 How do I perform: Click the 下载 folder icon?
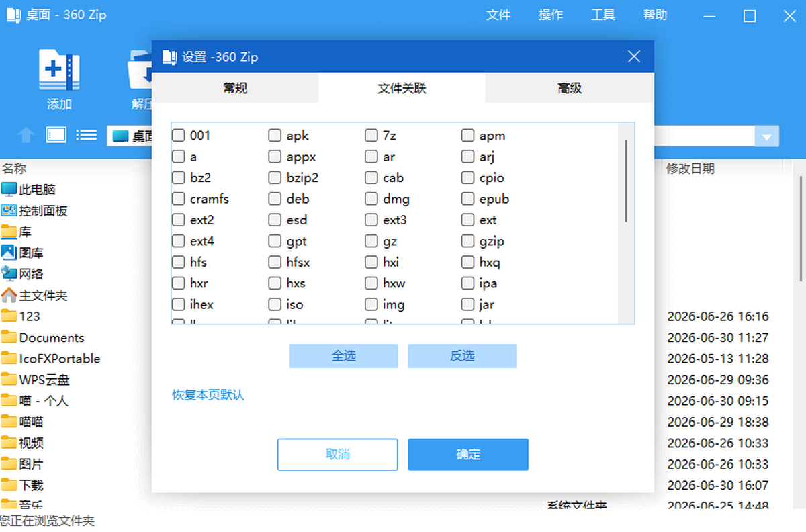pos(9,485)
